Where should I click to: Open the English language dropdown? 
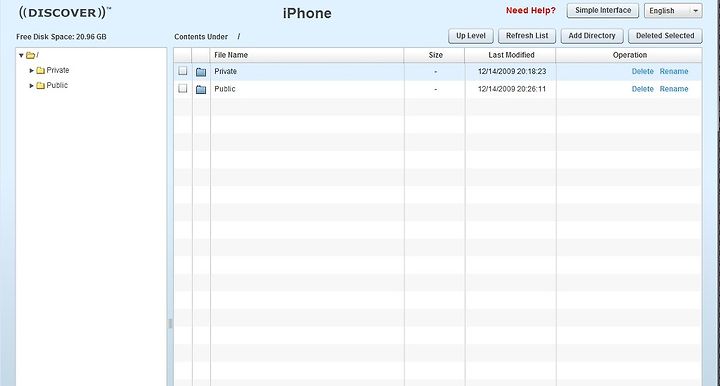(x=673, y=11)
